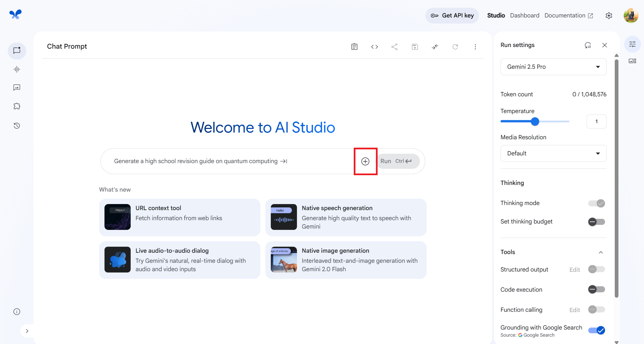The height and width of the screenshot is (344, 644).
Task: Open system instructions clipboard icon
Action: coord(354,47)
